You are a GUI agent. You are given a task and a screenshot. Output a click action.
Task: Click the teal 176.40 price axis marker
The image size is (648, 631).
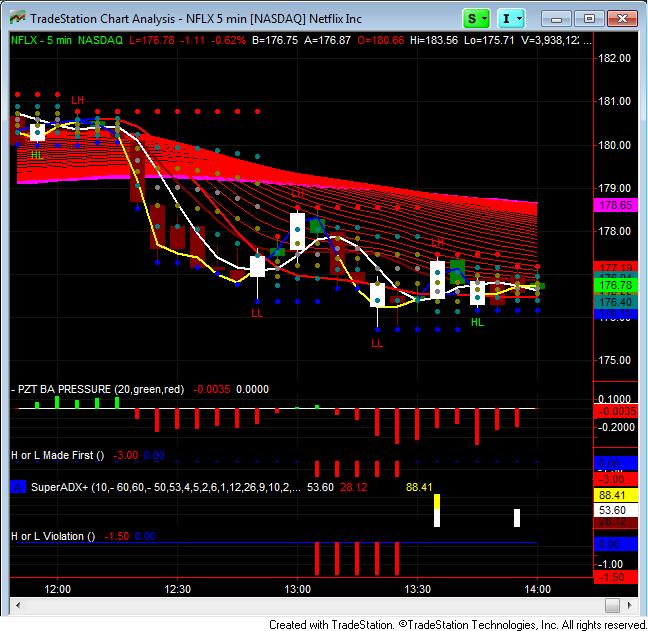point(615,302)
